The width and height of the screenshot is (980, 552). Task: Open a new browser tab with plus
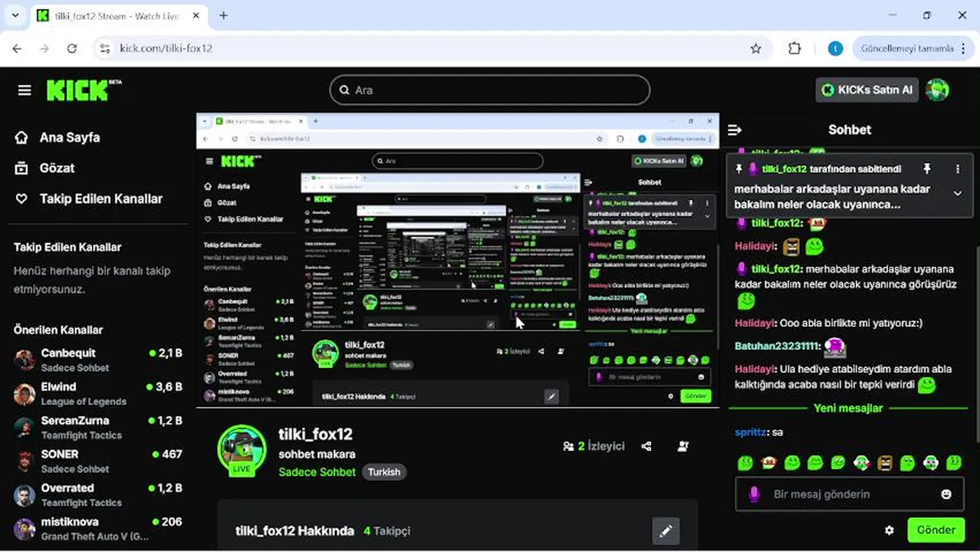point(223,15)
